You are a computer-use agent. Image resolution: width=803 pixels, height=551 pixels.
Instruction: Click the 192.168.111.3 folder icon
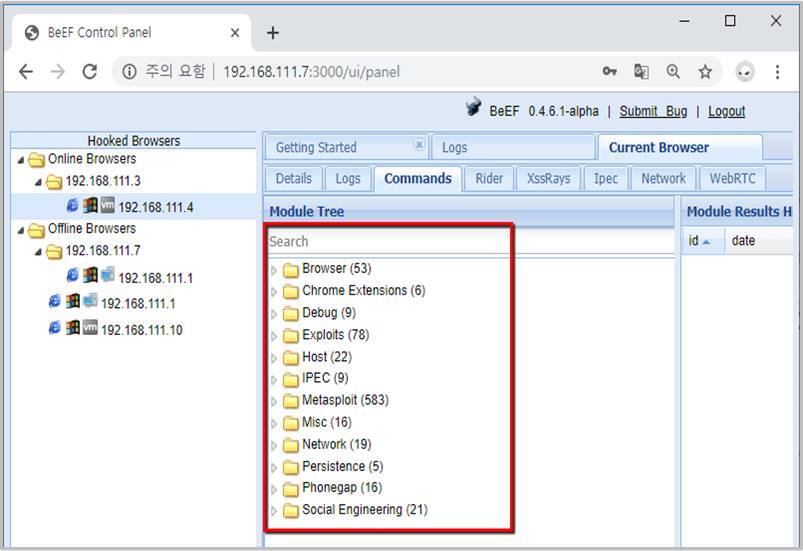[x=54, y=181]
